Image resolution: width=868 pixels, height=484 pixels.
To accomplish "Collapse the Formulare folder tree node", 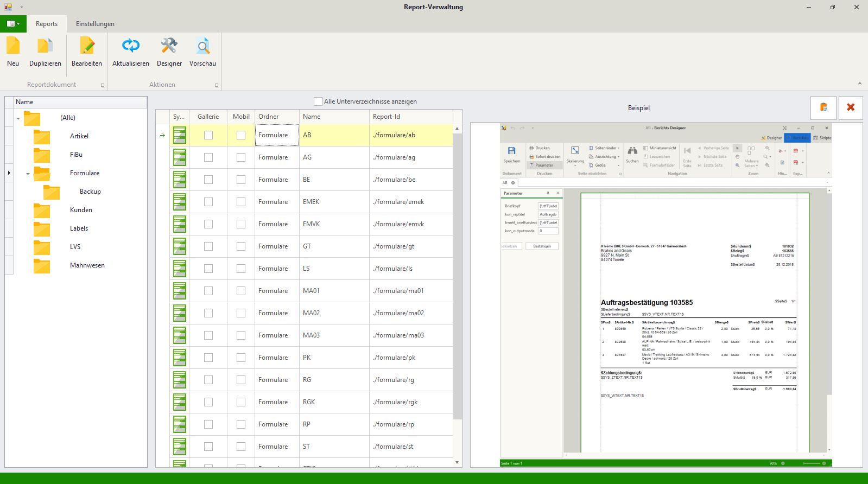I will [28, 174].
